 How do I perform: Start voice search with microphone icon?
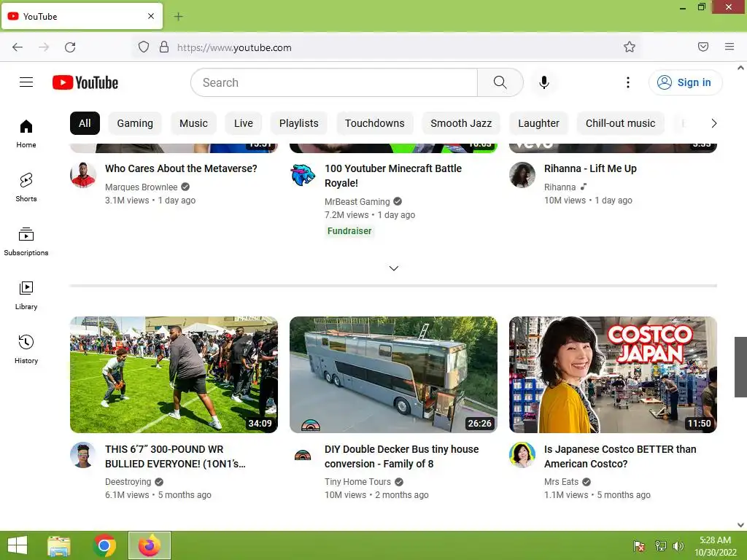544,82
